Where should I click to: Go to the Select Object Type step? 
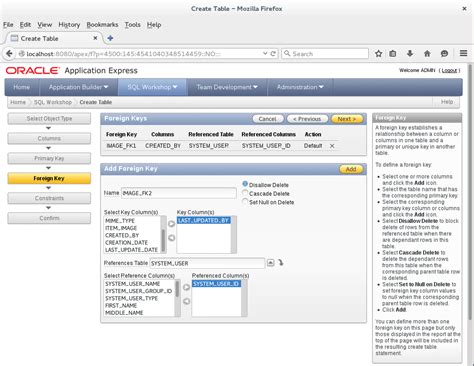pos(49,119)
